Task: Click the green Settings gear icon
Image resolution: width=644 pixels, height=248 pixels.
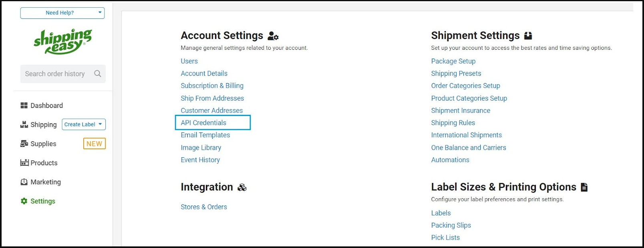Action: click(x=24, y=201)
